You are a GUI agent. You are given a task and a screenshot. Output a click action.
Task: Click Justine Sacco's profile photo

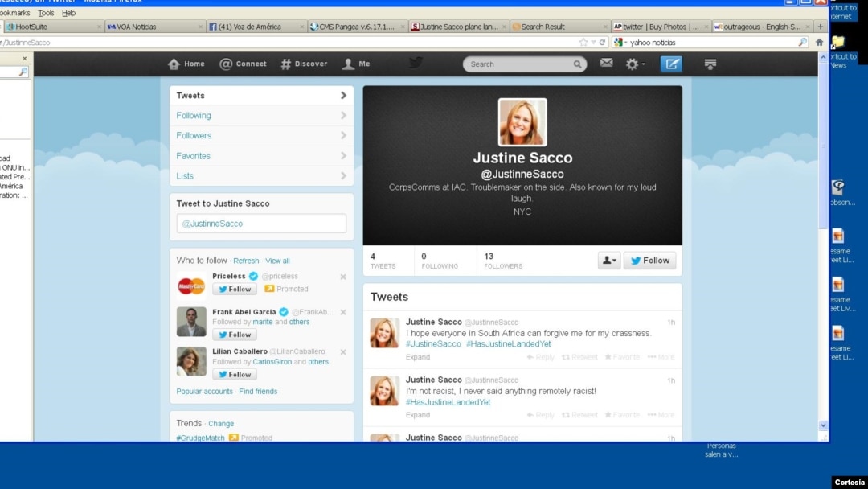522,122
